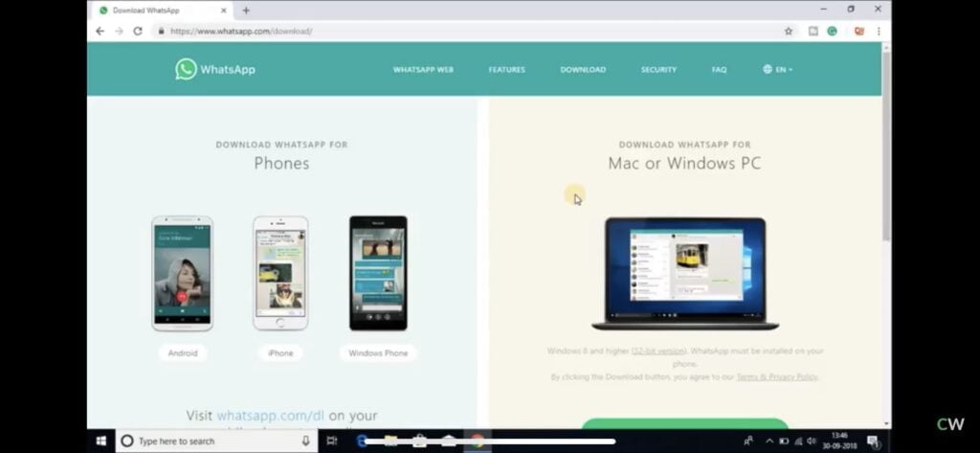Follow the whatsapp.com/dl link
Screen dimensions: 980x453
point(271,416)
